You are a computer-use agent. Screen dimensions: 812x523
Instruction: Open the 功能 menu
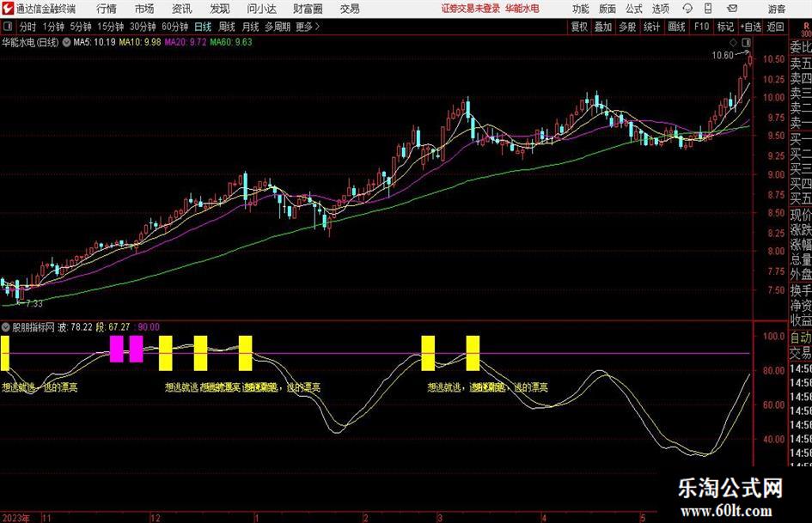(x=581, y=9)
